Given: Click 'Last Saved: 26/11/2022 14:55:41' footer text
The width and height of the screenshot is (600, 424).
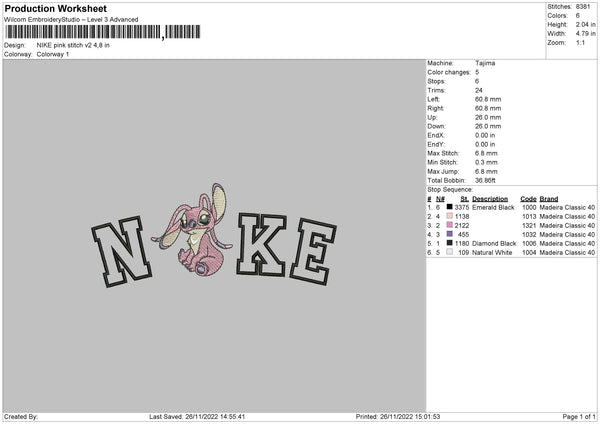Looking at the screenshot, I should [x=197, y=417].
